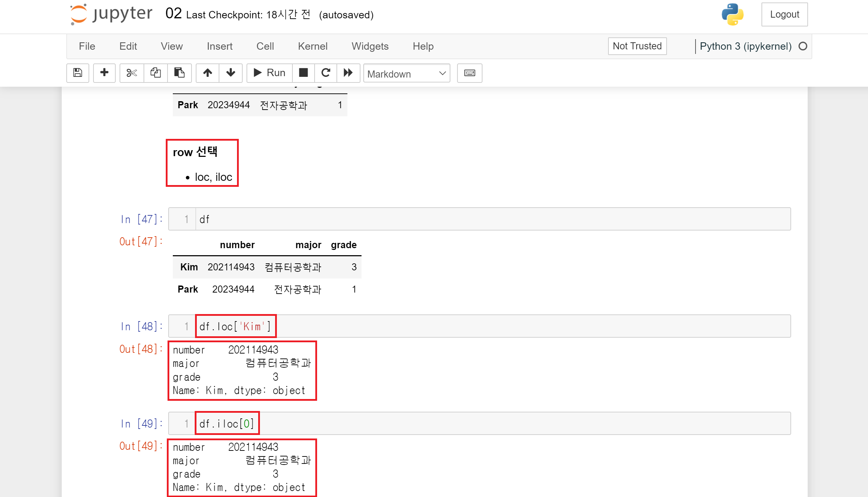Screen dimensions: 868x497
Task: Open the Widgets menu
Action: (x=370, y=46)
